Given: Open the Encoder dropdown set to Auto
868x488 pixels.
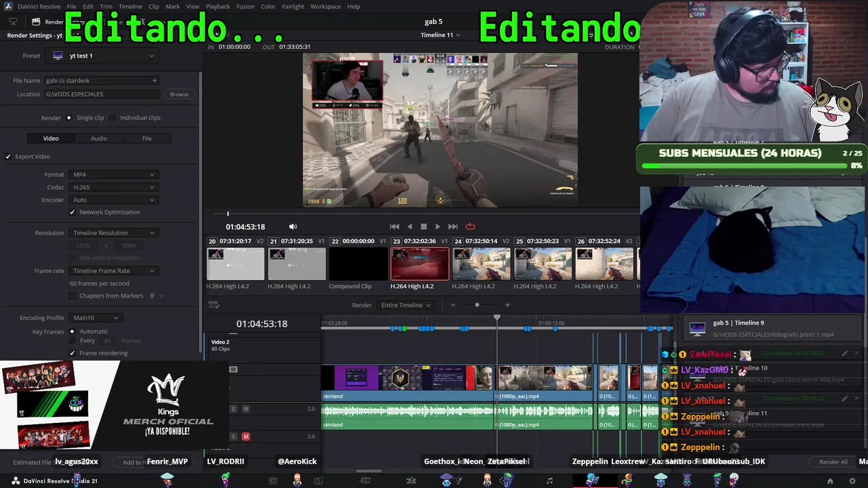Looking at the screenshot, I should [x=113, y=200].
